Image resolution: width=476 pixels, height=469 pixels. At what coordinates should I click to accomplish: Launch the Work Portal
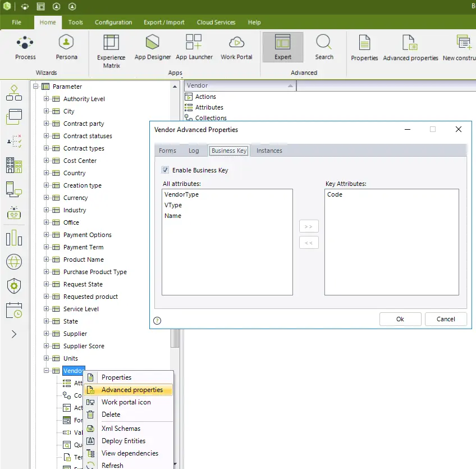pos(236,47)
